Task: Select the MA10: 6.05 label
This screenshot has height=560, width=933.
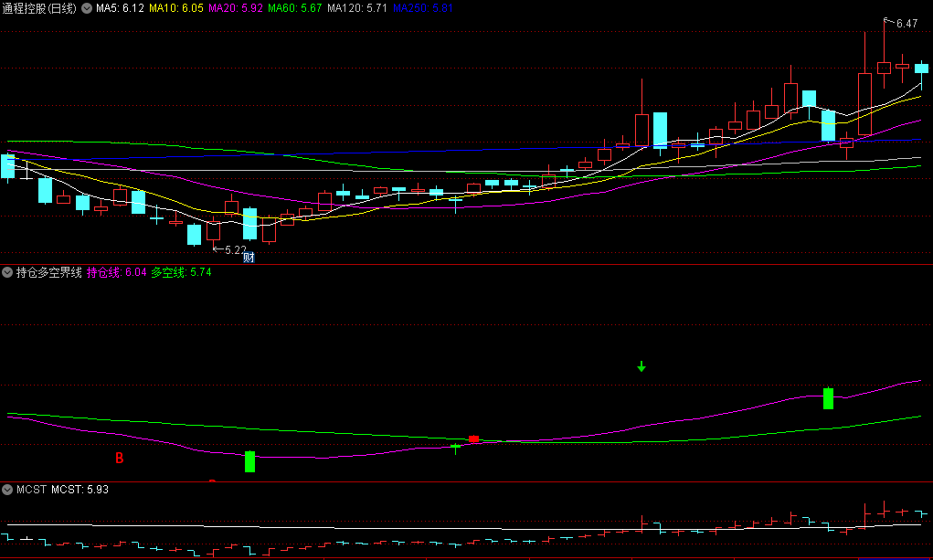Action: coord(176,8)
